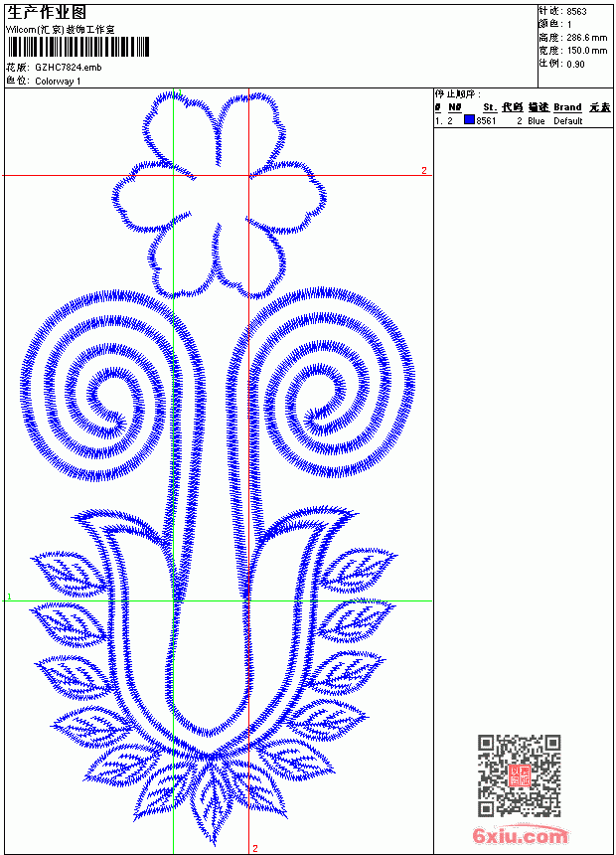This screenshot has height=855, width=616.
Task: Open the 6xiu.com watermark logo
Action: [520, 834]
